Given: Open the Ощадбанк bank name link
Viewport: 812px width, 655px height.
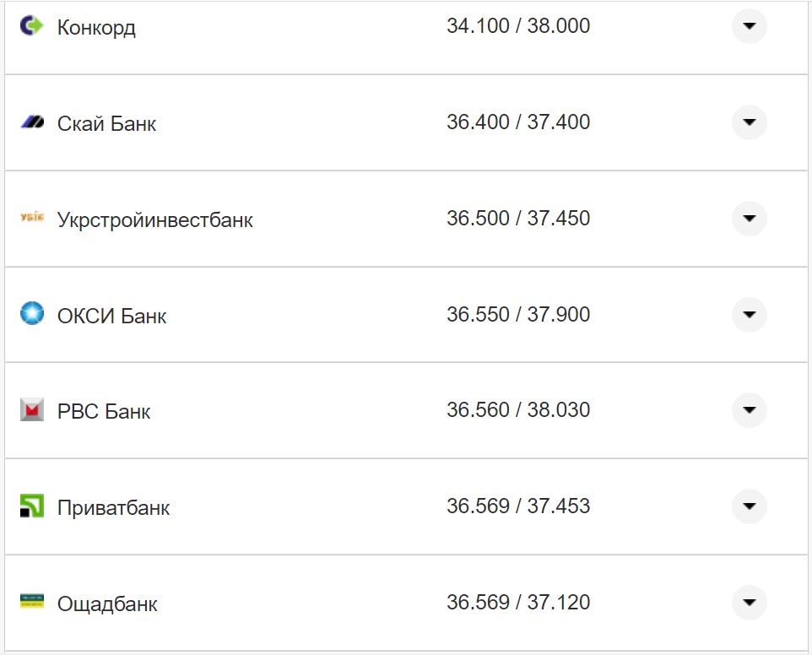Looking at the screenshot, I should [107, 604].
